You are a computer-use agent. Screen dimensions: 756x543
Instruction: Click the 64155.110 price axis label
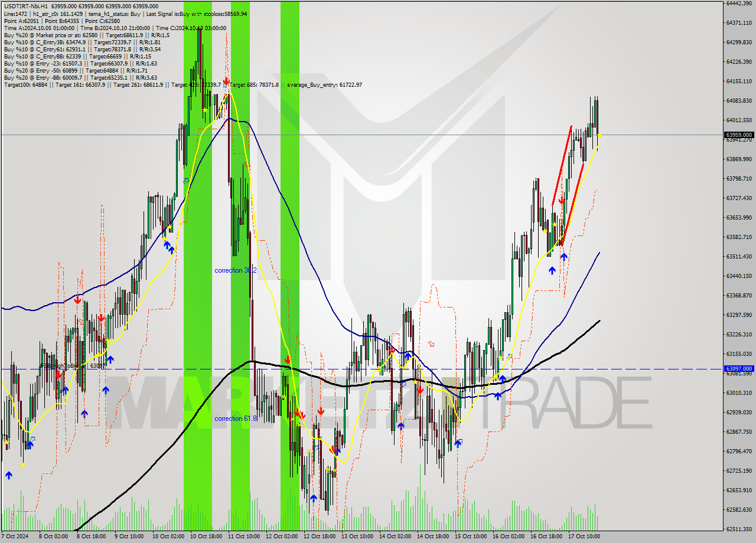coord(739,81)
